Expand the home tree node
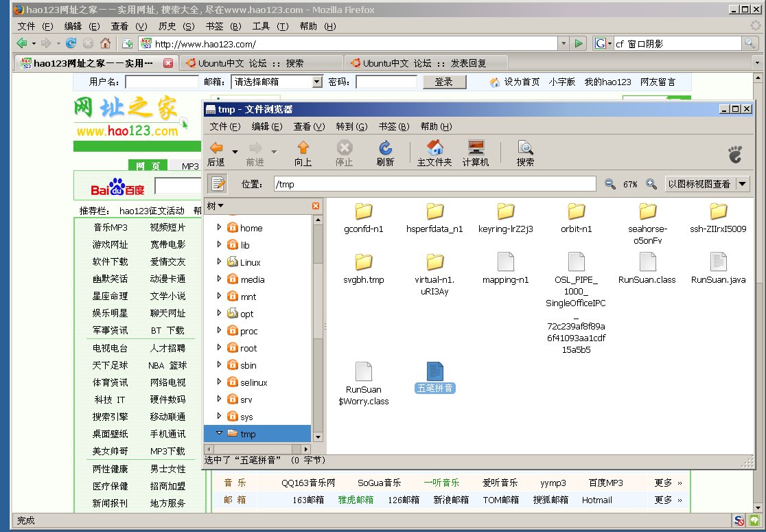The image size is (766, 532). coord(219,227)
